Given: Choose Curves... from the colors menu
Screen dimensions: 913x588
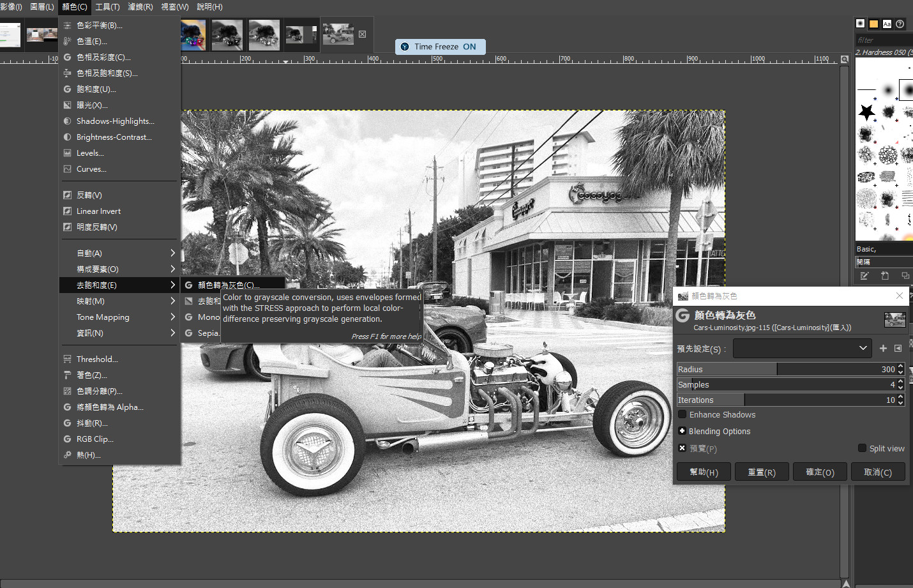Looking at the screenshot, I should [91, 169].
